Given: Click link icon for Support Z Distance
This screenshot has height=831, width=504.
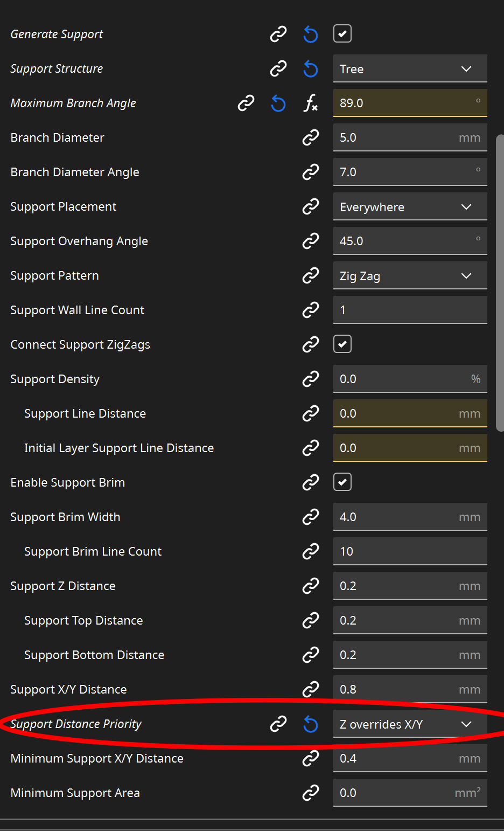Looking at the screenshot, I should [x=311, y=586].
